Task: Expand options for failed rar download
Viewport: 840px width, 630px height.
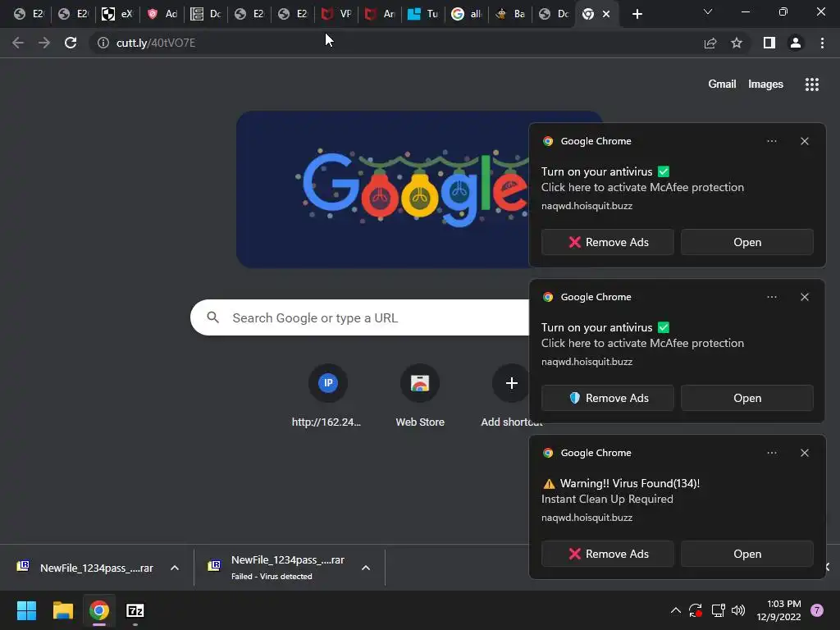Action: [x=365, y=568]
